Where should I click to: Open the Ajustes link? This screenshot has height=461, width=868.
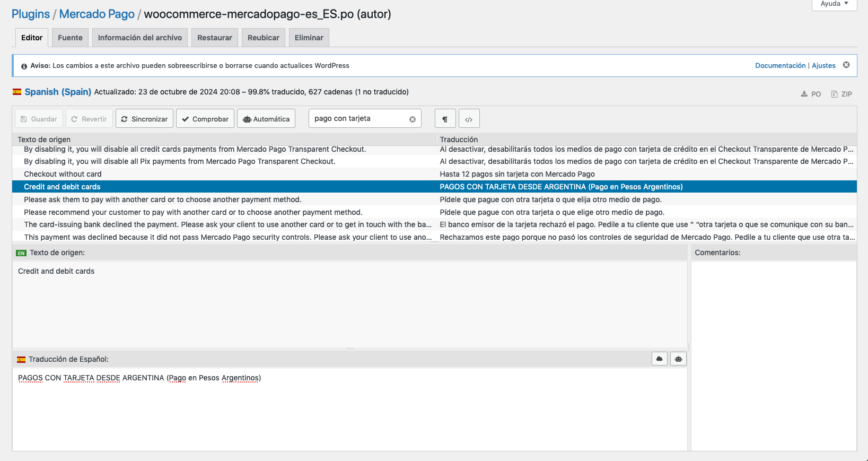[x=823, y=65]
